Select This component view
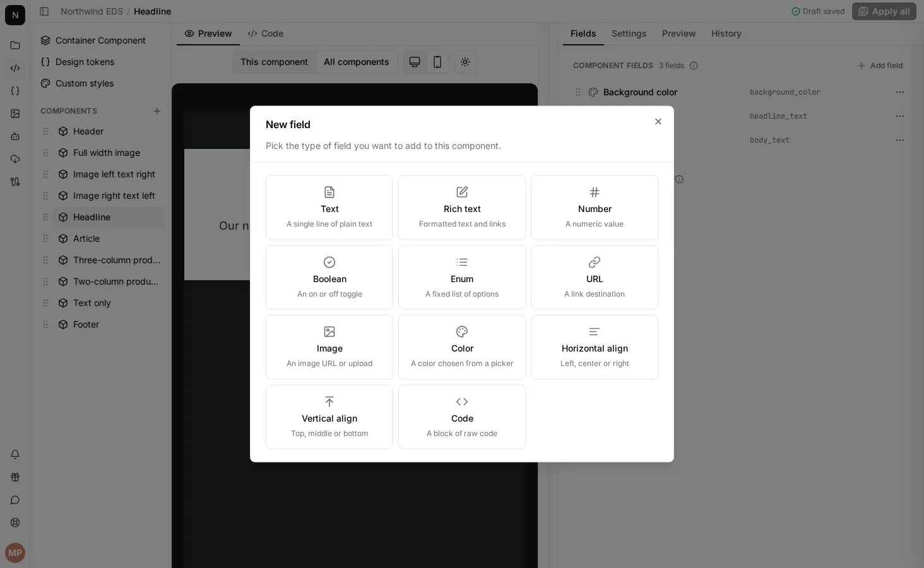Viewport: 924px width, 568px height. coord(274,62)
